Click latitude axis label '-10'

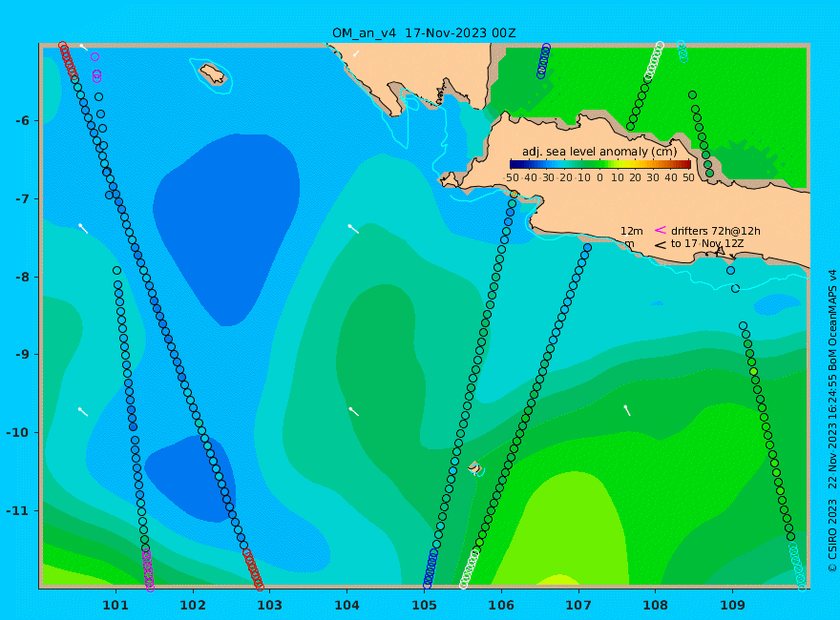pos(18,432)
